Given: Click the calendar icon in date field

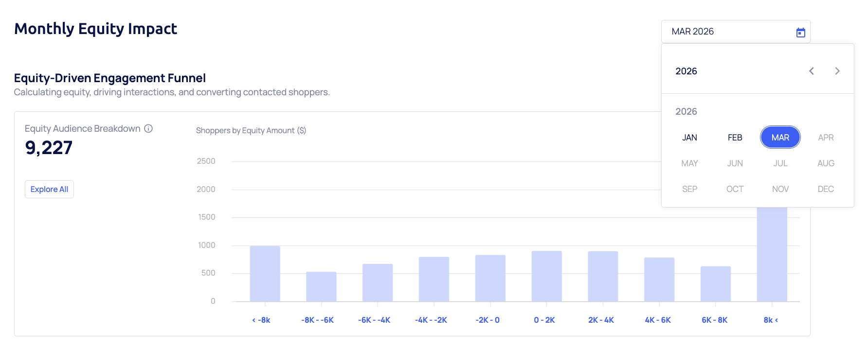Looking at the screenshot, I should coord(800,33).
